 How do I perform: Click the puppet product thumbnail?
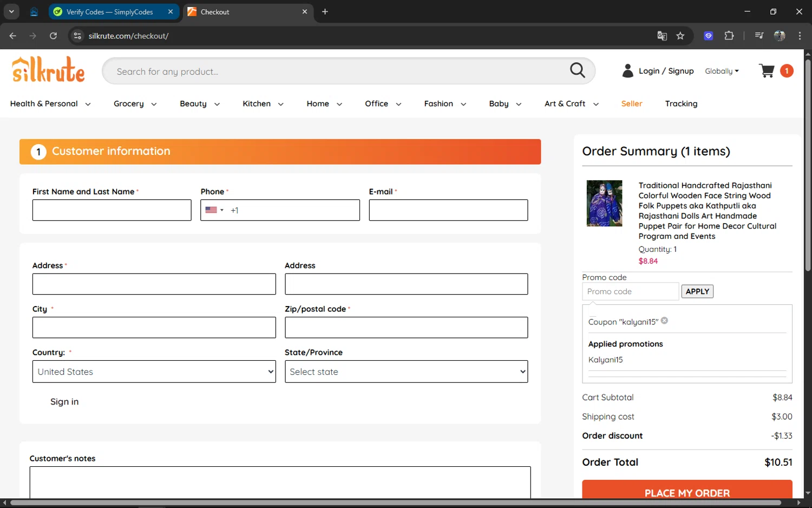(x=604, y=203)
